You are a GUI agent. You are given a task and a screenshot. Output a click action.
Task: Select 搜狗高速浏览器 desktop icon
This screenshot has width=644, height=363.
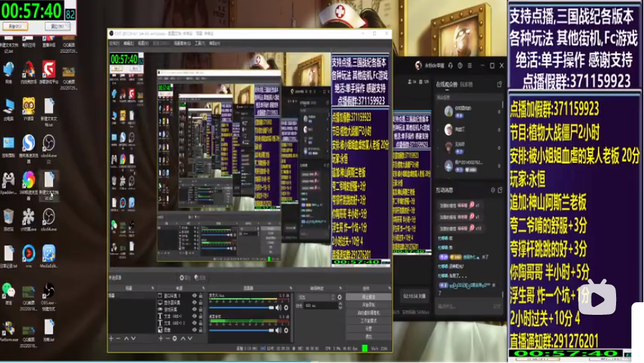[x=29, y=148]
